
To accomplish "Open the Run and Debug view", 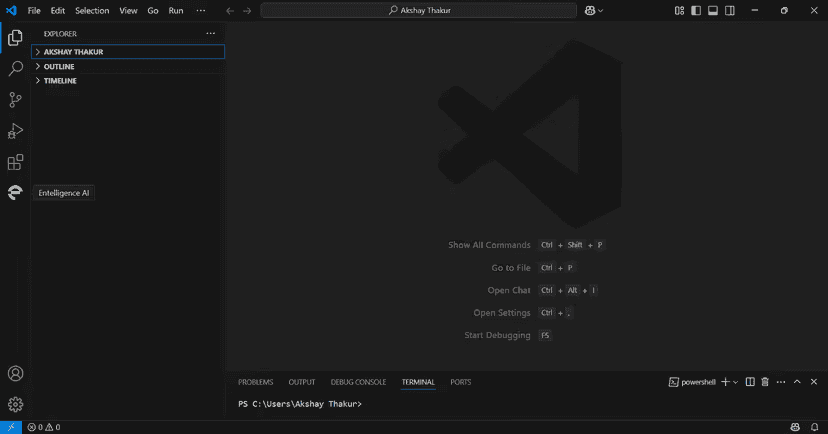I will click(x=15, y=131).
